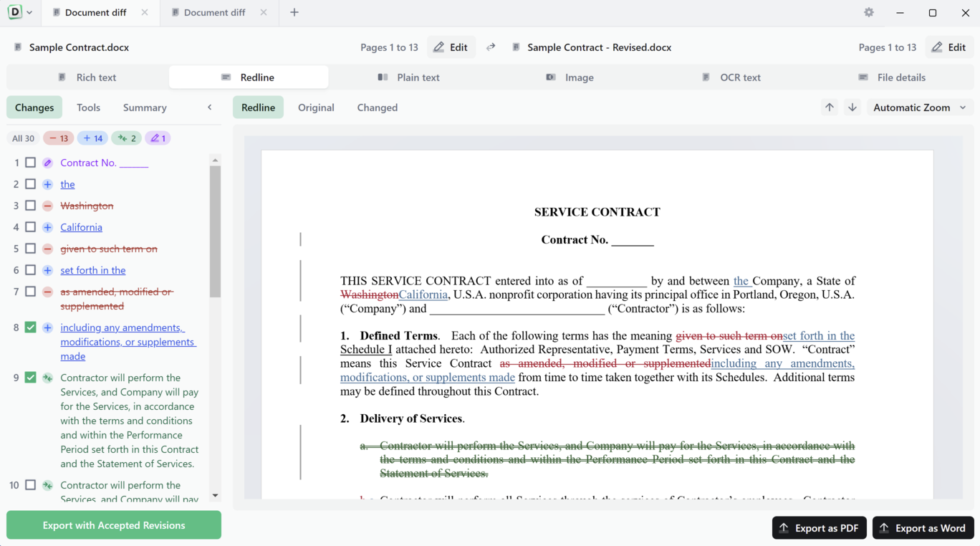The width and height of the screenshot is (980, 546).
Task: Jump to next change with down arrow
Action: (852, 107)
